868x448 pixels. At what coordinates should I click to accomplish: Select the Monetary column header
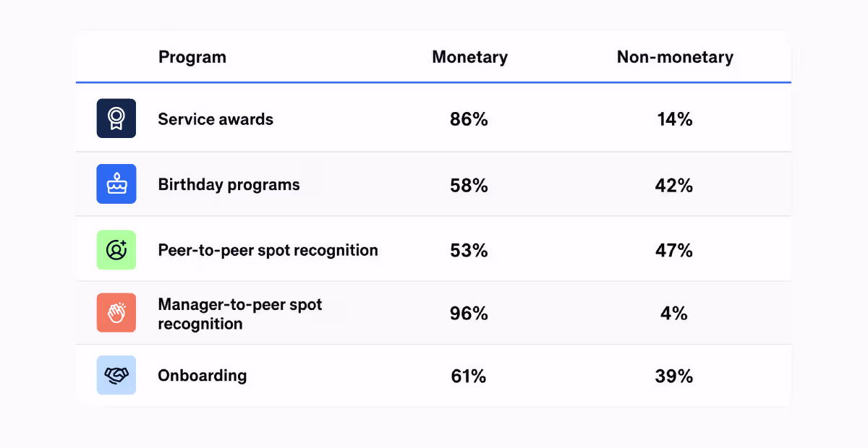click(470, 57)
